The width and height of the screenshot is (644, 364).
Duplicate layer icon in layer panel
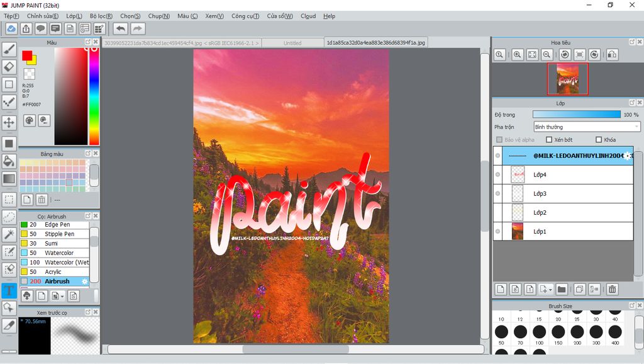pyautogui.click(x=579, y=290)
